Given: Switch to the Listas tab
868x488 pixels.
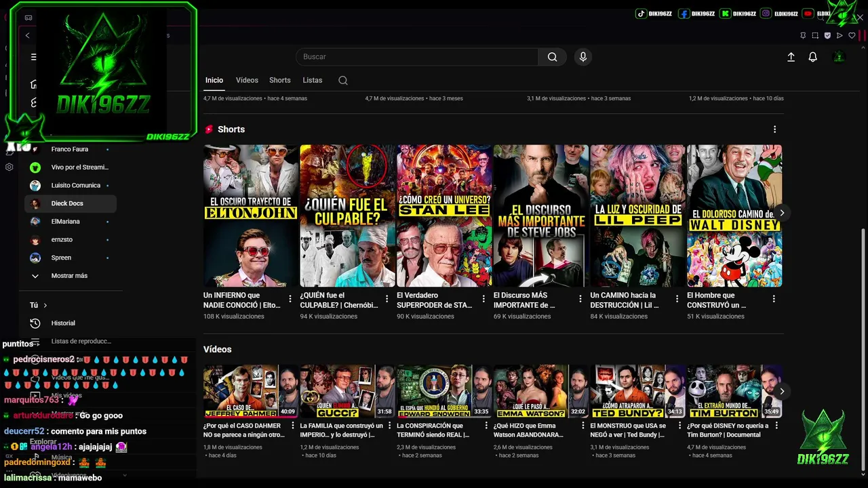Looking at the screenshot, I should tap(312, 80).
